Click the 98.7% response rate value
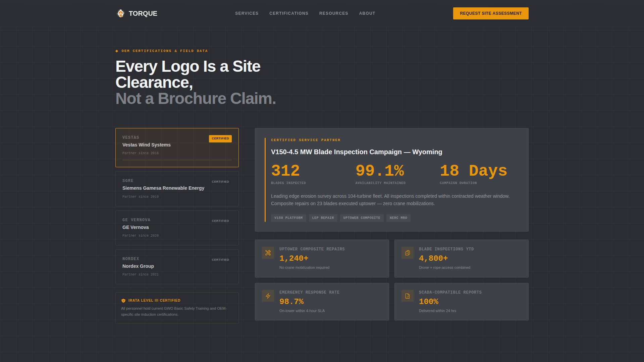The image size is (644, 362). tap(291, 302)
